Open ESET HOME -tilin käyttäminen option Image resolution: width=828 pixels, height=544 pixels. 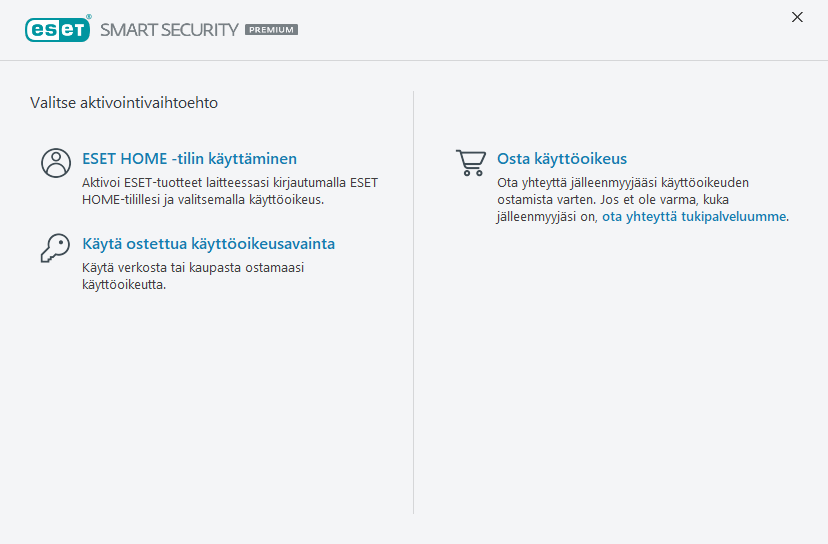tap(189, 159)
